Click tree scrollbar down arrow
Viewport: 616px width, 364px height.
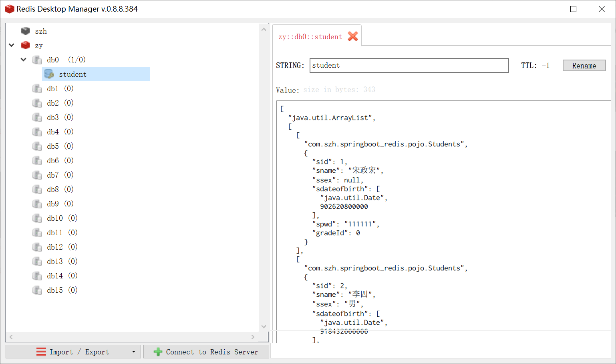264,326
